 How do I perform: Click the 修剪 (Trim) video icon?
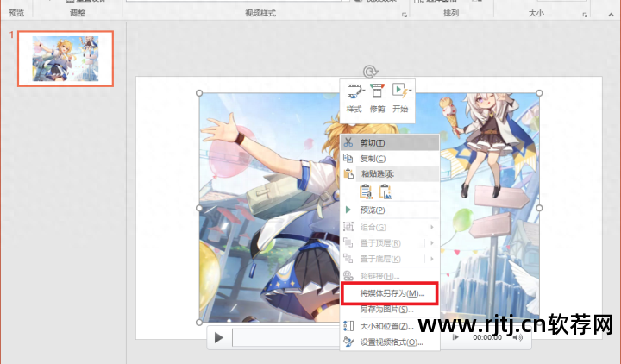[377, 96]
